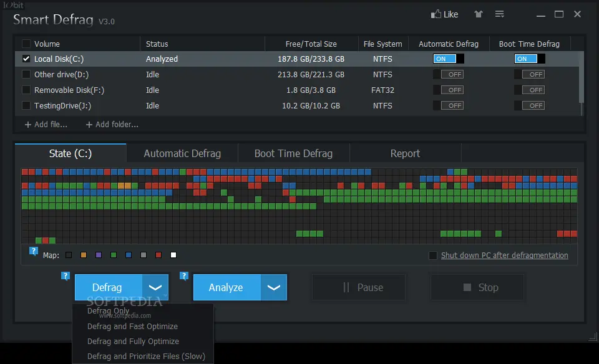The height and width of the screenshot is (364, 599).
Task: Uncheck Local Disk(C:) checkbox
Action: click(x=26, y=59)
